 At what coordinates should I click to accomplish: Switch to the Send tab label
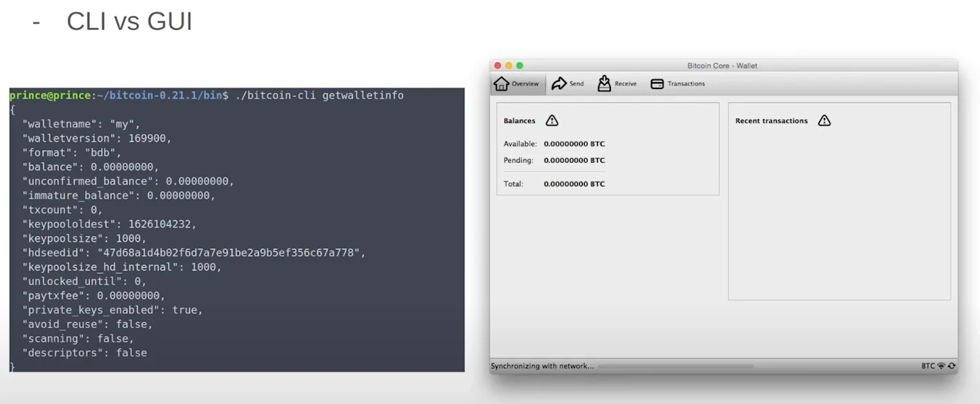click(576, 84)
